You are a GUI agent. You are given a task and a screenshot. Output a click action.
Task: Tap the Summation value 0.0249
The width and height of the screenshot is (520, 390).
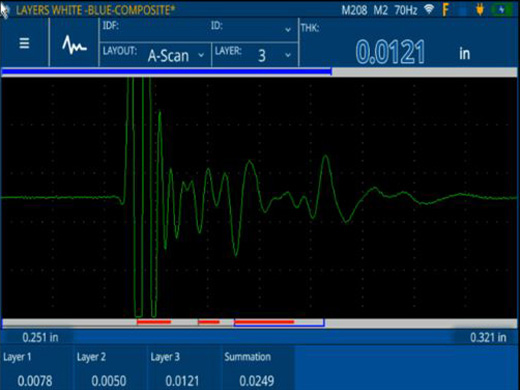pyautogui.click(x=257, y=381)
